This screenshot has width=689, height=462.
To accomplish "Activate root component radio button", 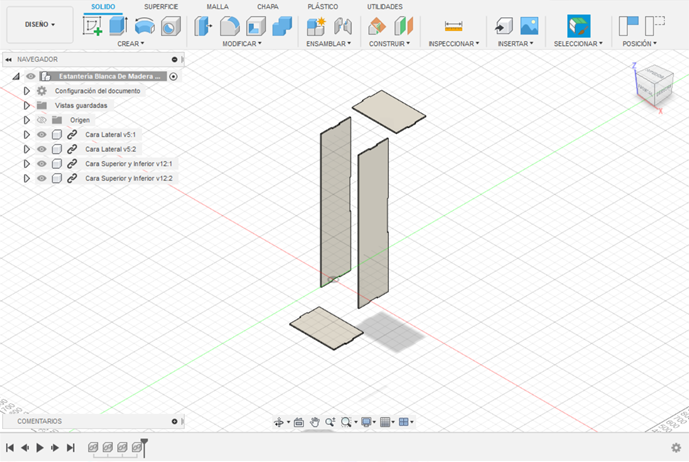I will (174, 76).
